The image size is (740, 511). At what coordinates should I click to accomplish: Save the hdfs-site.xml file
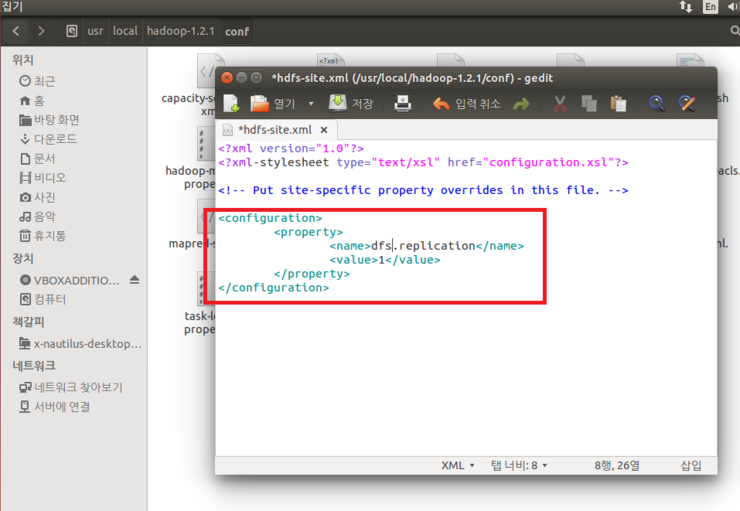pos(350,103)
